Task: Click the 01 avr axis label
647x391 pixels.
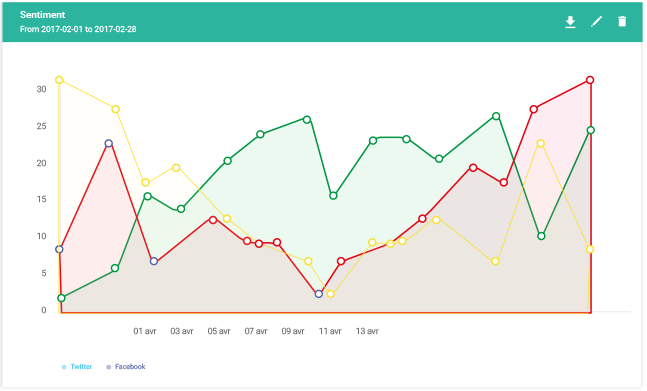Action: pos(145,331)
